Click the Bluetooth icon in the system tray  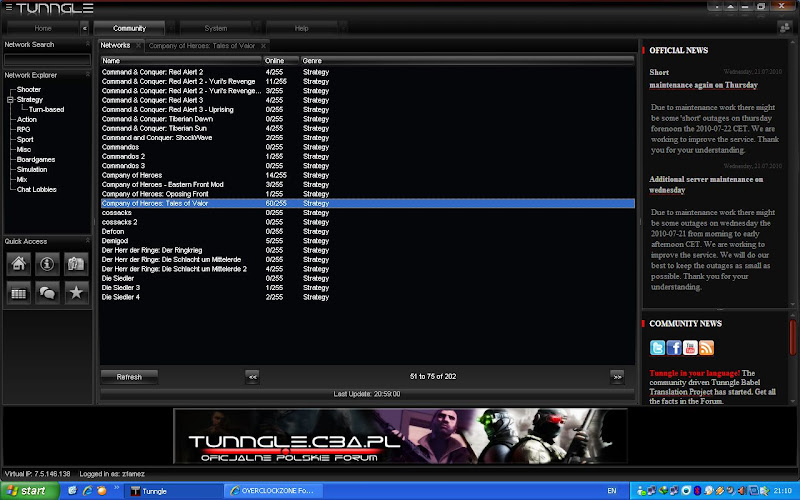(697, 491)
